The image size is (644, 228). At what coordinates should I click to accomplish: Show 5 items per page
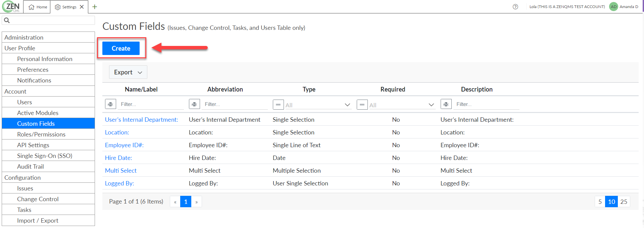coord(600,202)
